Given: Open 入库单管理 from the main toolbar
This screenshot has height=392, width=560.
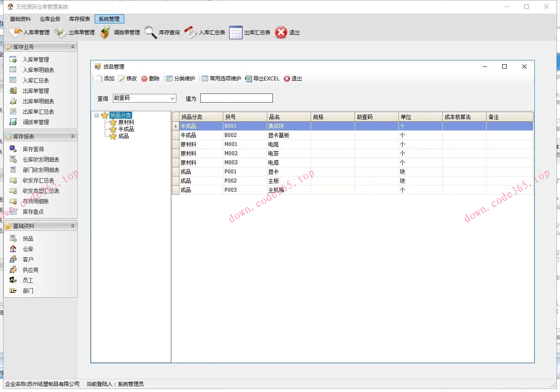Looking at the screenshot, I should pos(30,33).
